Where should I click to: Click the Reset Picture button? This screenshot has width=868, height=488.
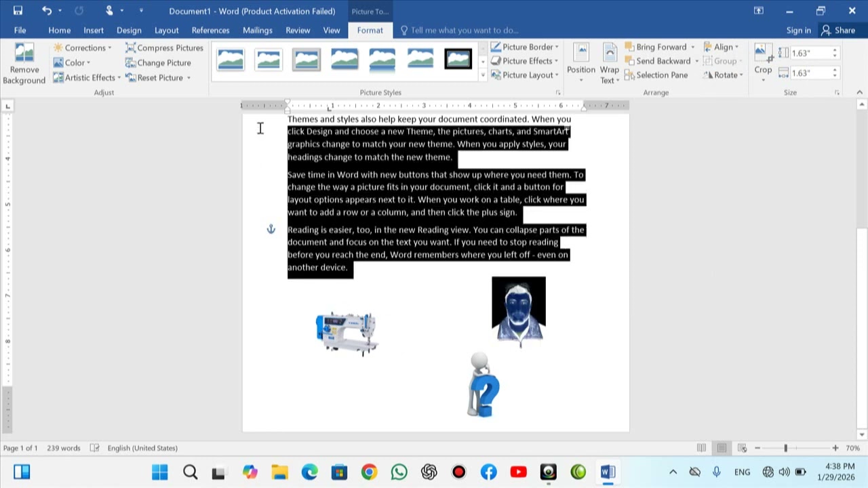(154, 77)
